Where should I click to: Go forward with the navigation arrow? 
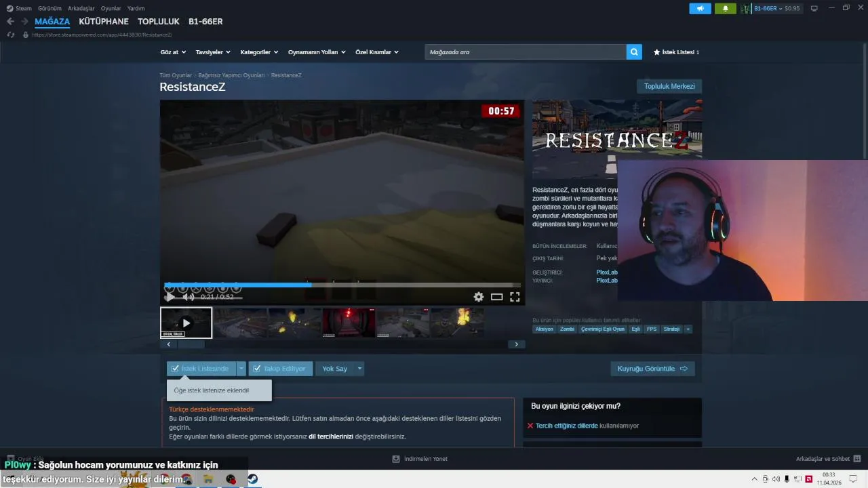tap(25, 22)
